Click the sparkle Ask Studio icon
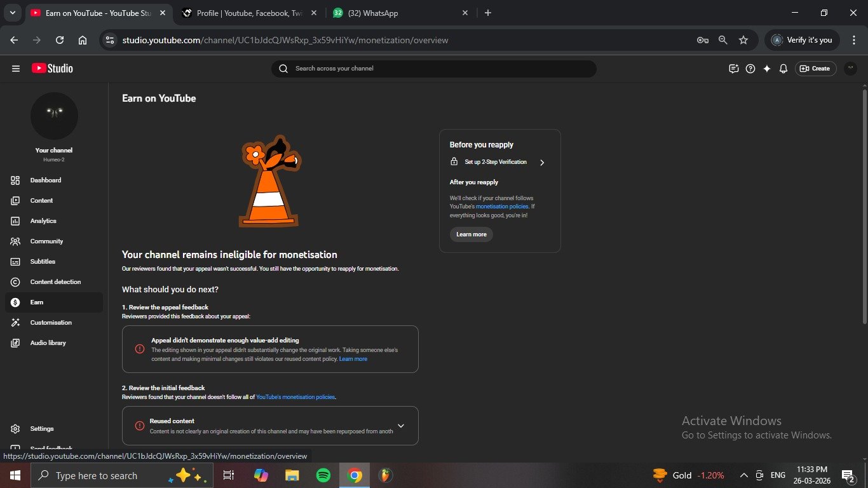The image size is (868, 488). (x=767, y=69)
